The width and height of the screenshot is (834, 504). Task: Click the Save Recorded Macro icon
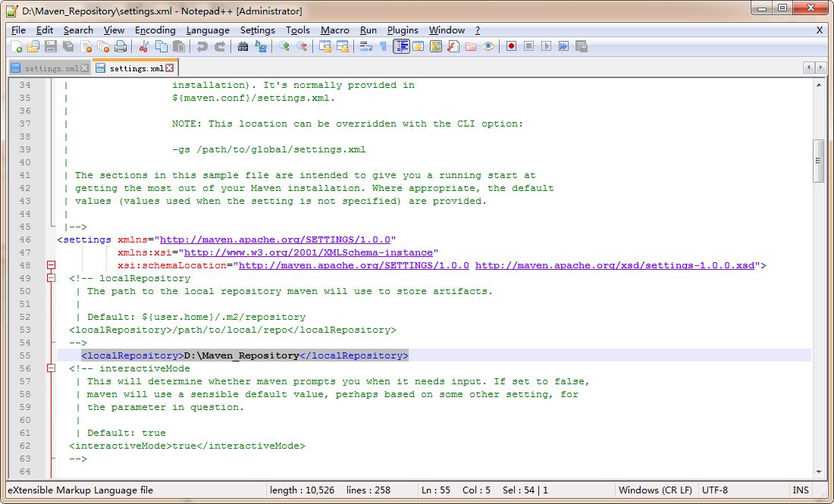(582, 47)
